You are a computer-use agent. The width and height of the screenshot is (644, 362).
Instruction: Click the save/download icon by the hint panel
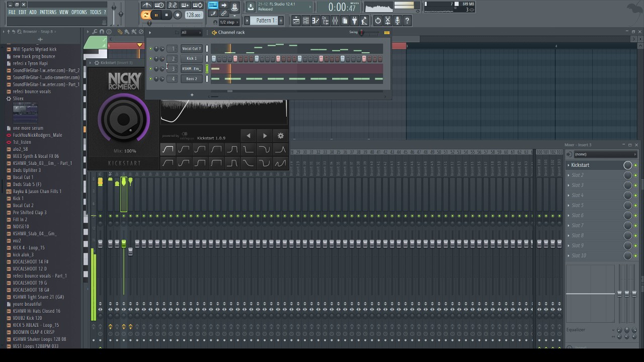[x=251, y=7]
